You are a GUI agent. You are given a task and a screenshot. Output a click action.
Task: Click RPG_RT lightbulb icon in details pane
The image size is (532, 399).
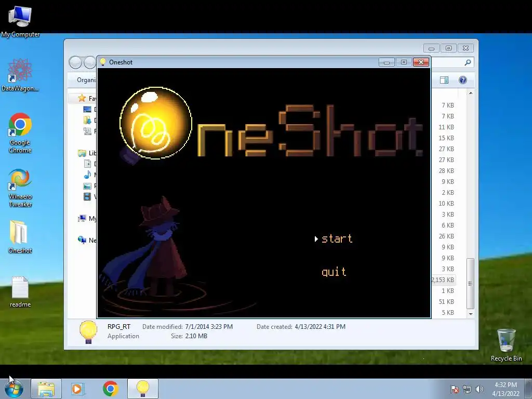[x=88, y=332]
